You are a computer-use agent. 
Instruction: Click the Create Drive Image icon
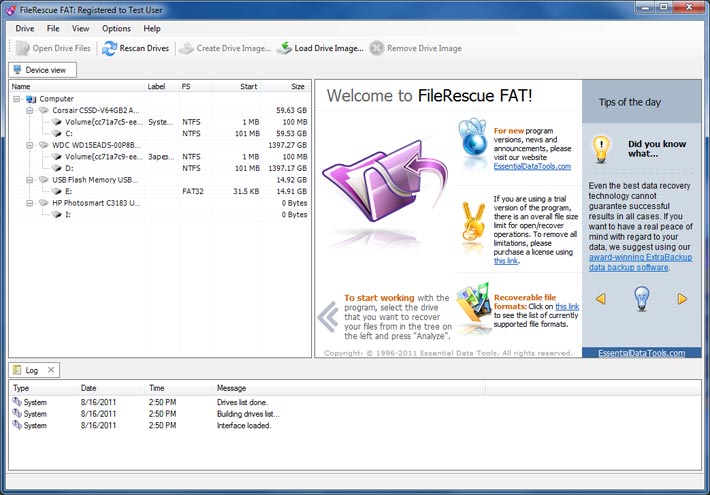pos(186,48)
